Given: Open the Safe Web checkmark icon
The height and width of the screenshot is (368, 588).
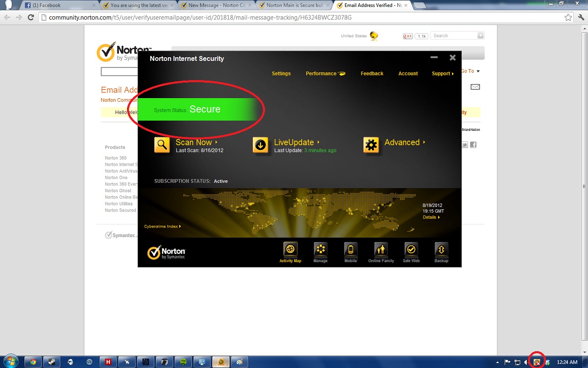Looking at the screenshot, I should pyautogui.click(x=411, y=249).
